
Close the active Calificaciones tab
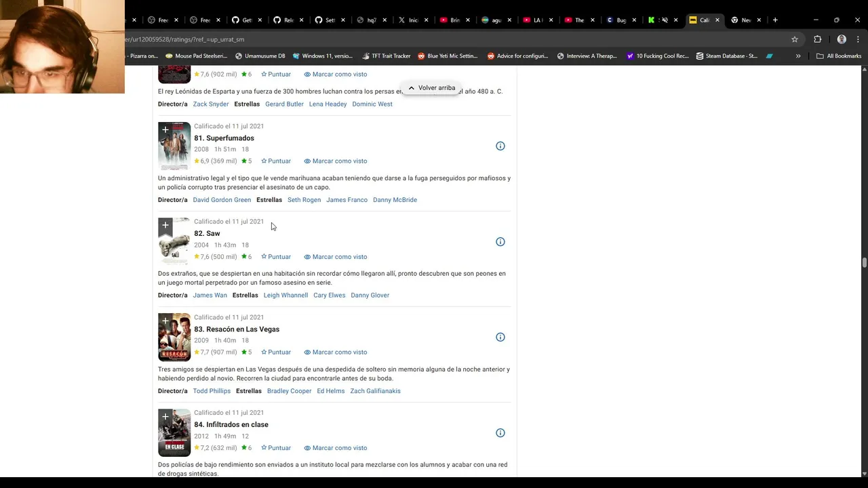717,20
